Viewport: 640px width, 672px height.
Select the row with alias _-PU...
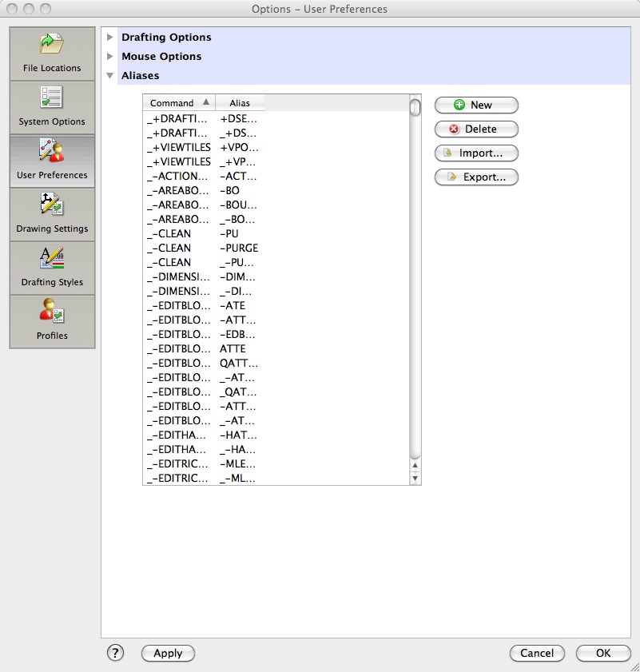(276, 262)
